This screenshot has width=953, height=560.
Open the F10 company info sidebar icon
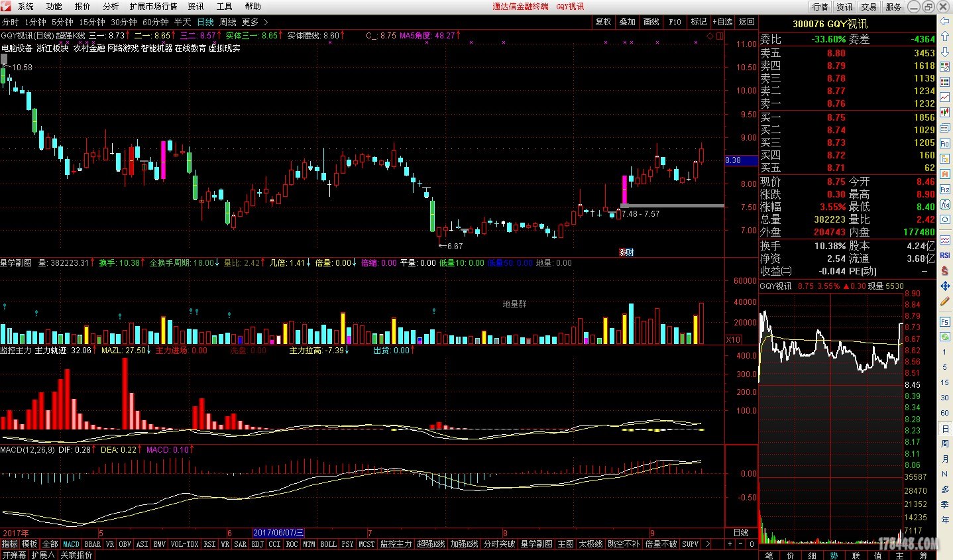pos(945,143)
